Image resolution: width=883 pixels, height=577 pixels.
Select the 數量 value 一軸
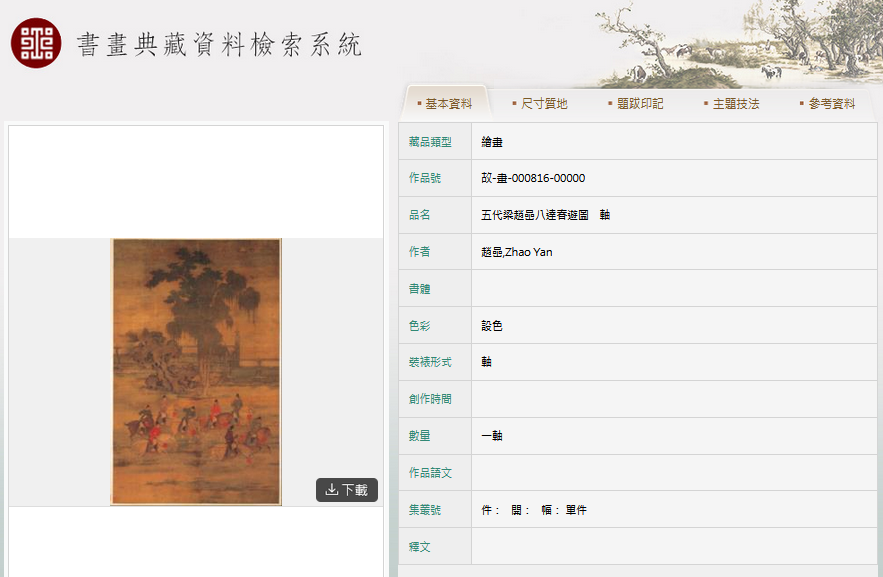(x=492, y=435)
